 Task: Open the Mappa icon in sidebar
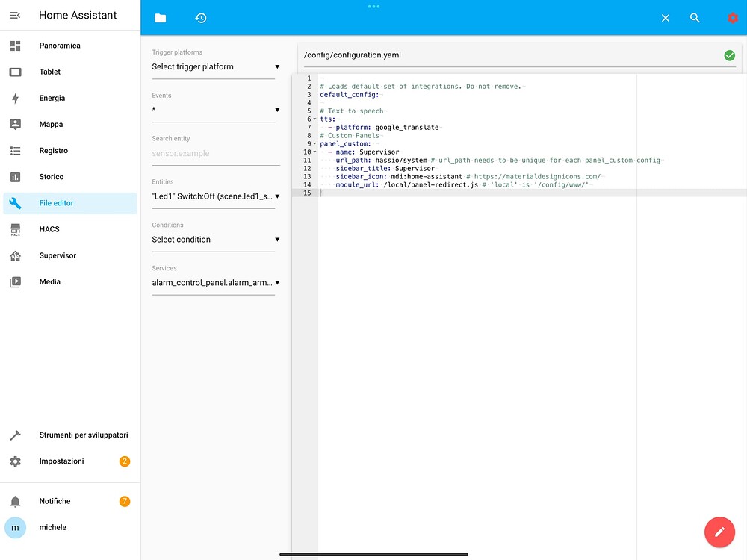(x=15, y=124)
